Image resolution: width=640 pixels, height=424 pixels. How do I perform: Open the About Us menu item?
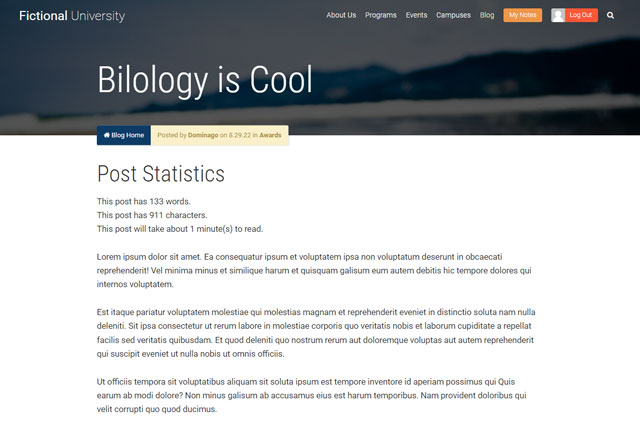coord(341,15)
